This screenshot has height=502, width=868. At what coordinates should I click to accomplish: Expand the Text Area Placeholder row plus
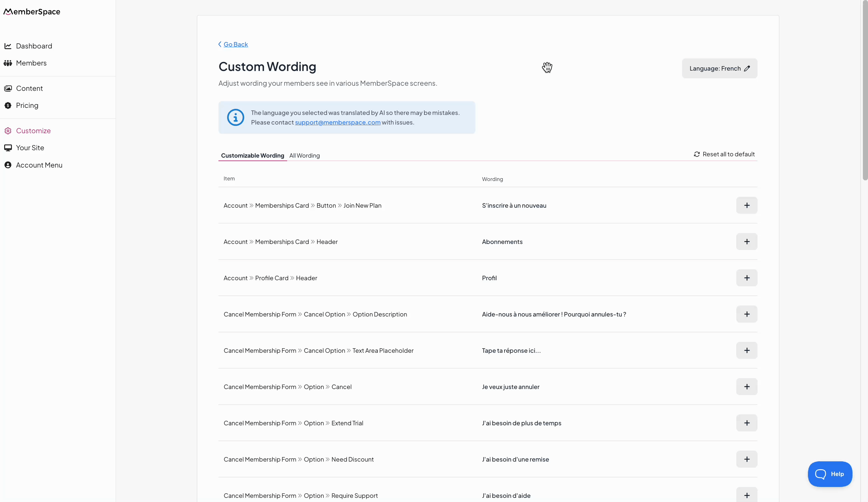click(747, 350)
